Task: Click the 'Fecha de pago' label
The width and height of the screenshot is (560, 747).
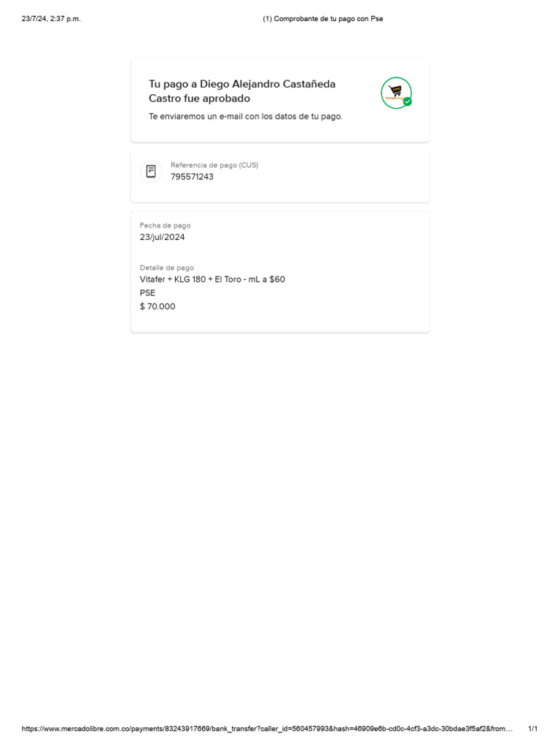Action: pyautogui.click(x=166, y=225)
